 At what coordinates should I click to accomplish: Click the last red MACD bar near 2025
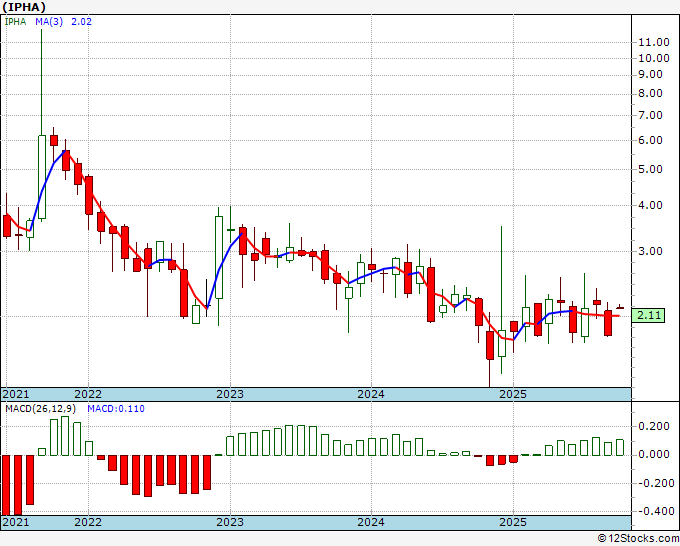[513, 459]
